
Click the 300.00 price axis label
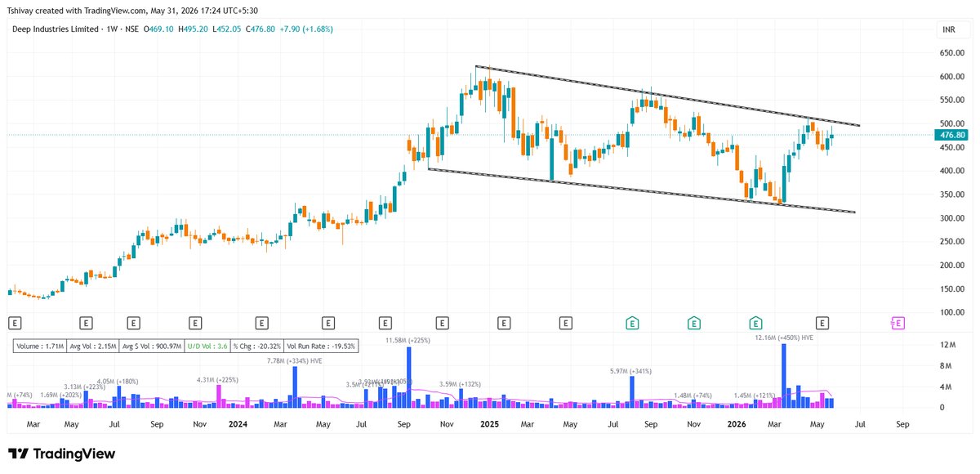[x=952, y=219]
